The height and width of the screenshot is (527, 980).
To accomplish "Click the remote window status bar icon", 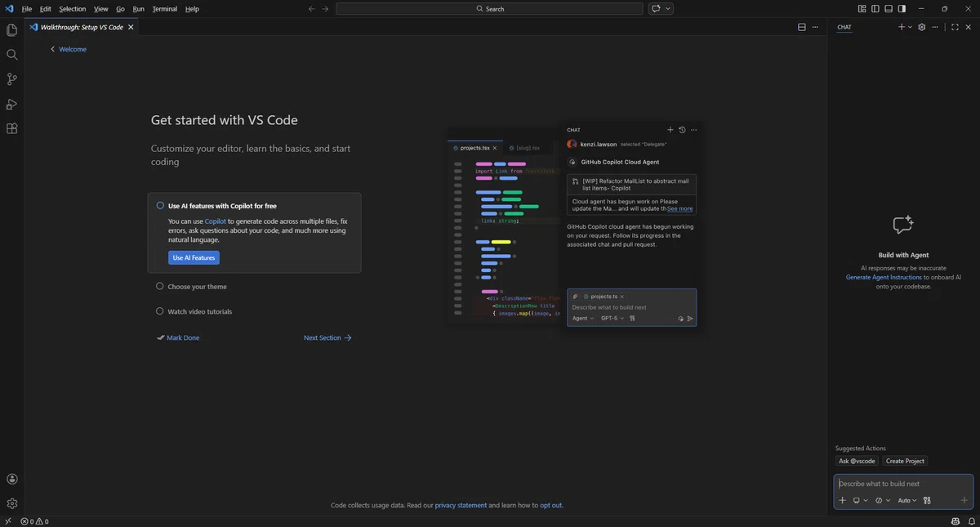I will point(7,521).
